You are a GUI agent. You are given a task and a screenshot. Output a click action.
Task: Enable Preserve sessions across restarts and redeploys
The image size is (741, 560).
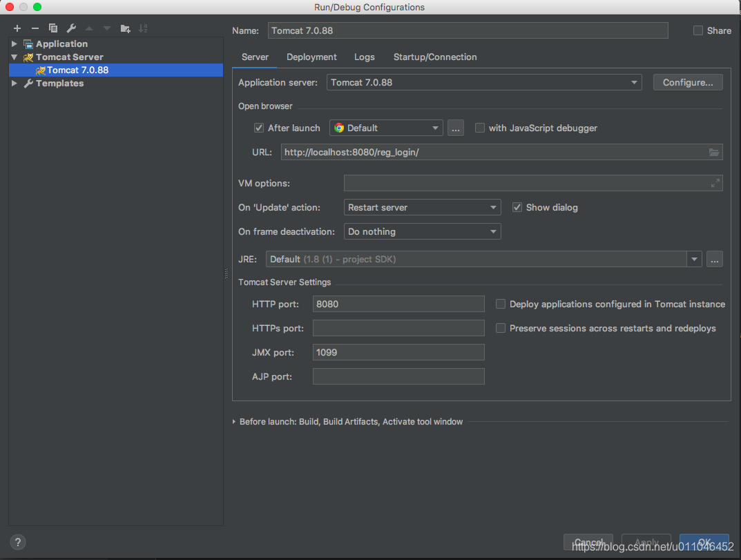[501, 328]
